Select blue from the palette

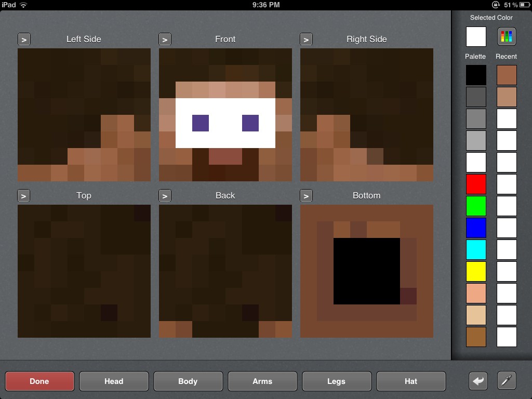pos(476,228)
